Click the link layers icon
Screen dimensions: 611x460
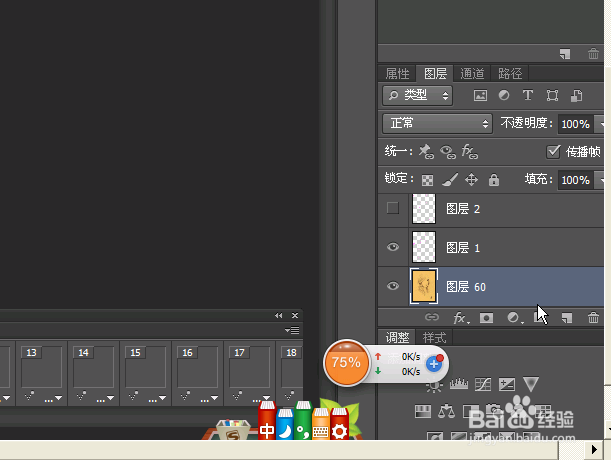pyautogui.click(x=432, y=317)
